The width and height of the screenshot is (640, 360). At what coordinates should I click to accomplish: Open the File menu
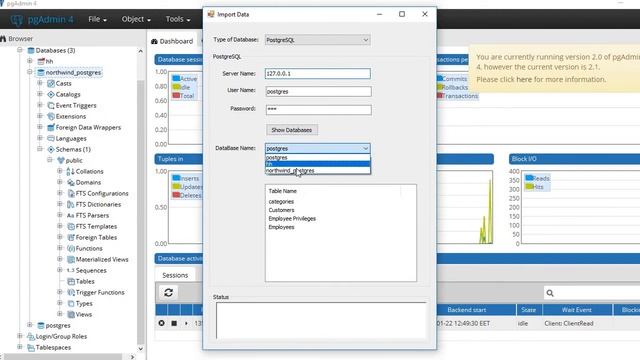(x=97, y=19)
